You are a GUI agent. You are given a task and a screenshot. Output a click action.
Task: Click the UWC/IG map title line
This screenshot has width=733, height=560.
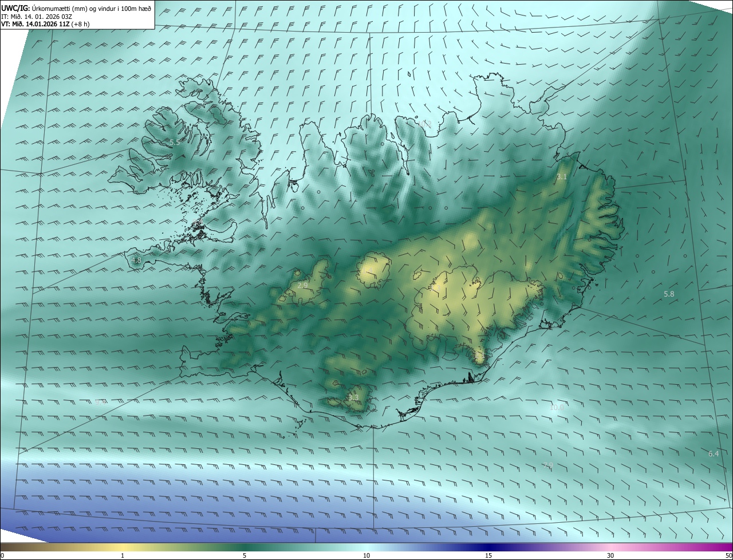pos(76,8)
